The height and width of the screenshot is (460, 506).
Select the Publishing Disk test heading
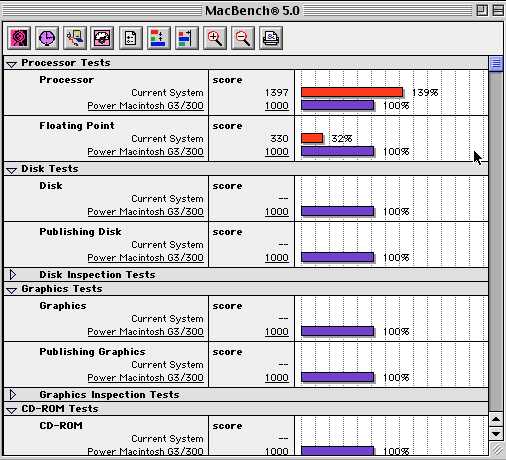click(x=80, y=232)
